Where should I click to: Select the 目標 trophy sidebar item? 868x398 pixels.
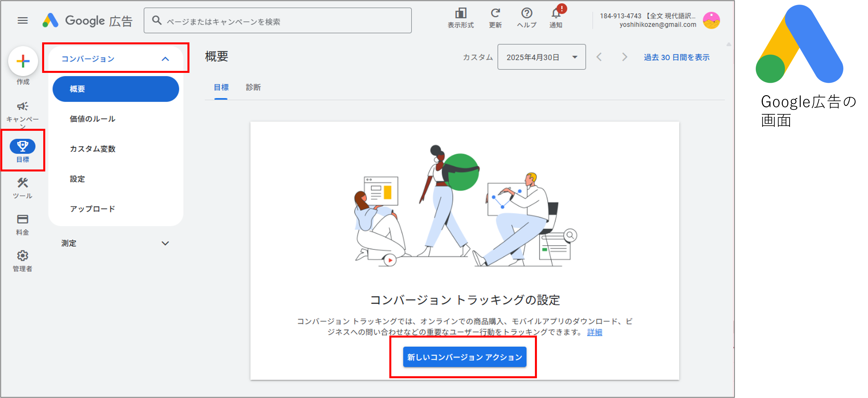[x=23, y=150]
